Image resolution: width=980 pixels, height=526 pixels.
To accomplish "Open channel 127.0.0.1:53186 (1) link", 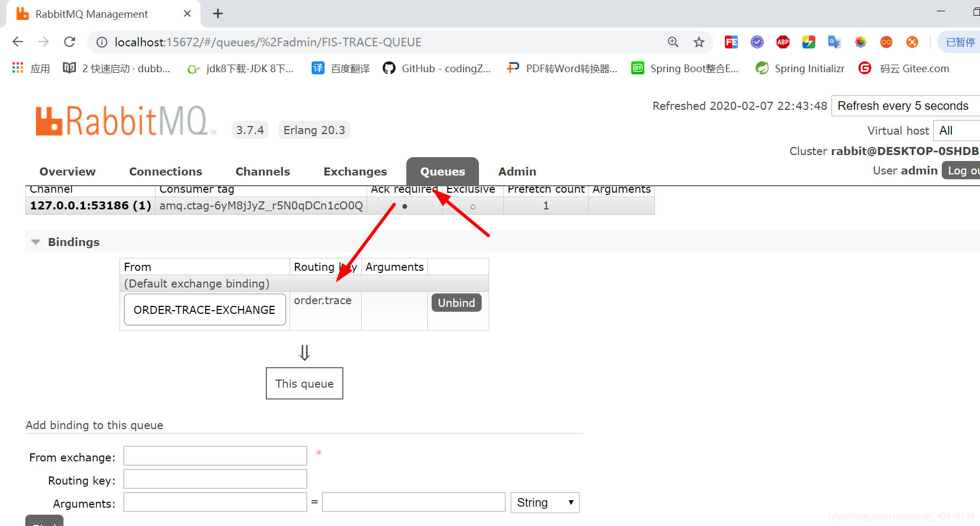I will click(x=90, y=206).
